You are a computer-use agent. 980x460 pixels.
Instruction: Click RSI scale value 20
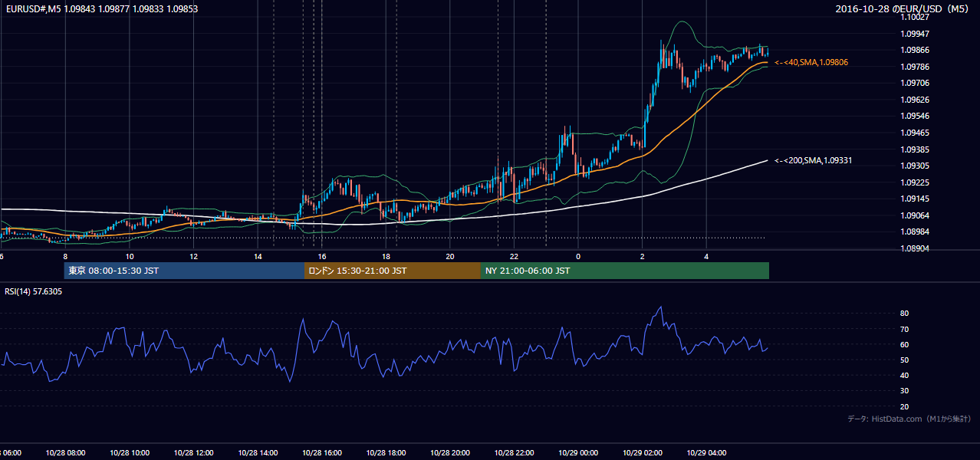pyautogui.click(x=904, y=406)
